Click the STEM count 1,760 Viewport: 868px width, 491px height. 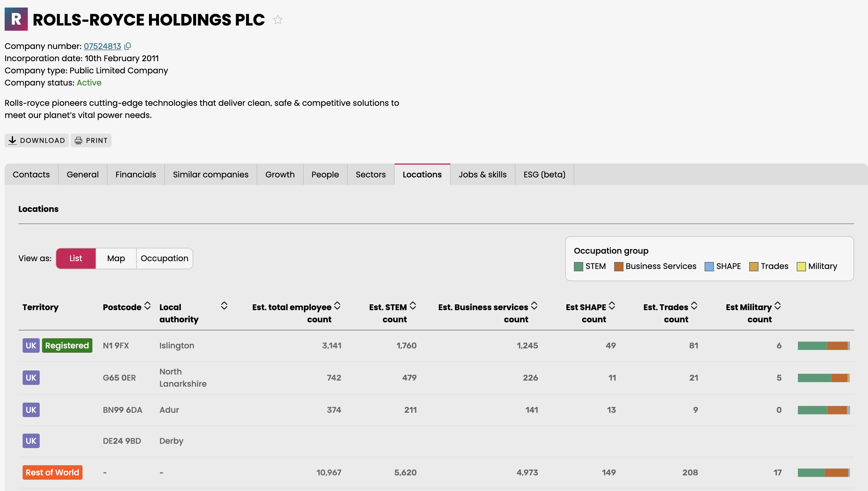click(406, 346)
